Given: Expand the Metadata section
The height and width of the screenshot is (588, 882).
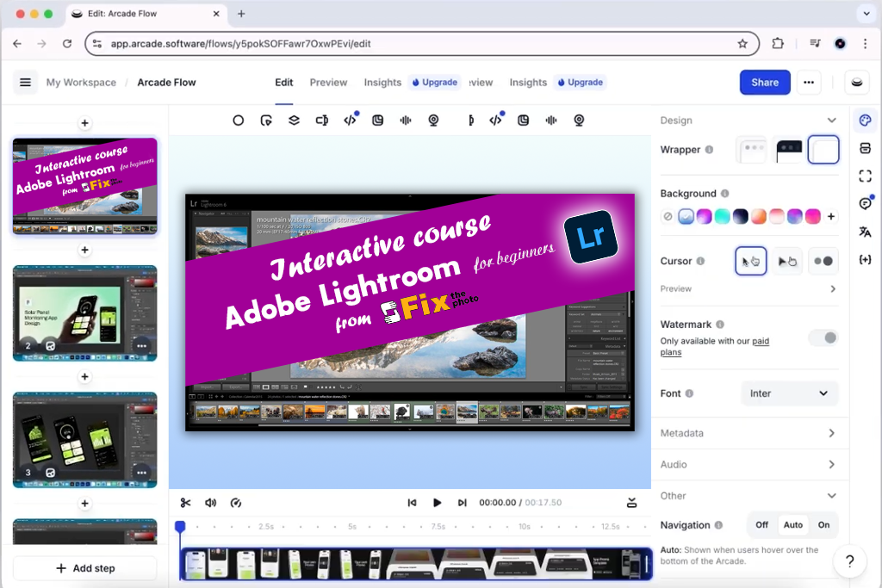Looking at the screenshot, I should coord(748,433).
